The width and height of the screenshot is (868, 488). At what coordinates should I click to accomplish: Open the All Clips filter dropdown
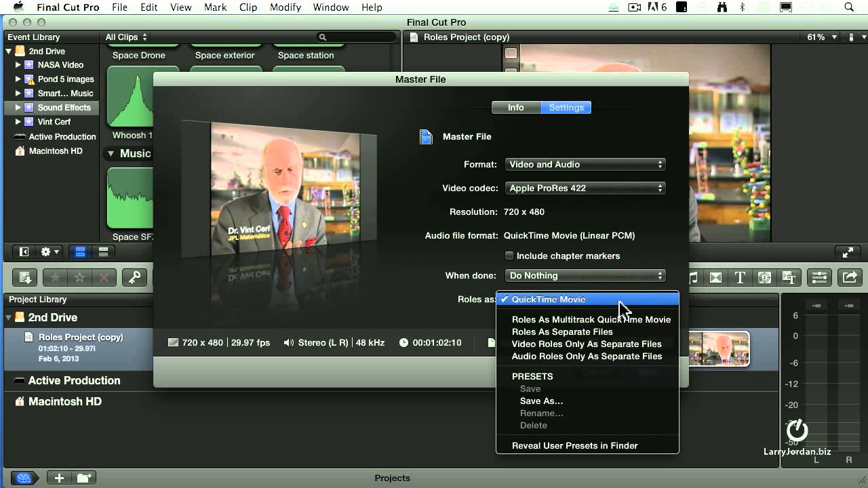[x=126, y=37]
